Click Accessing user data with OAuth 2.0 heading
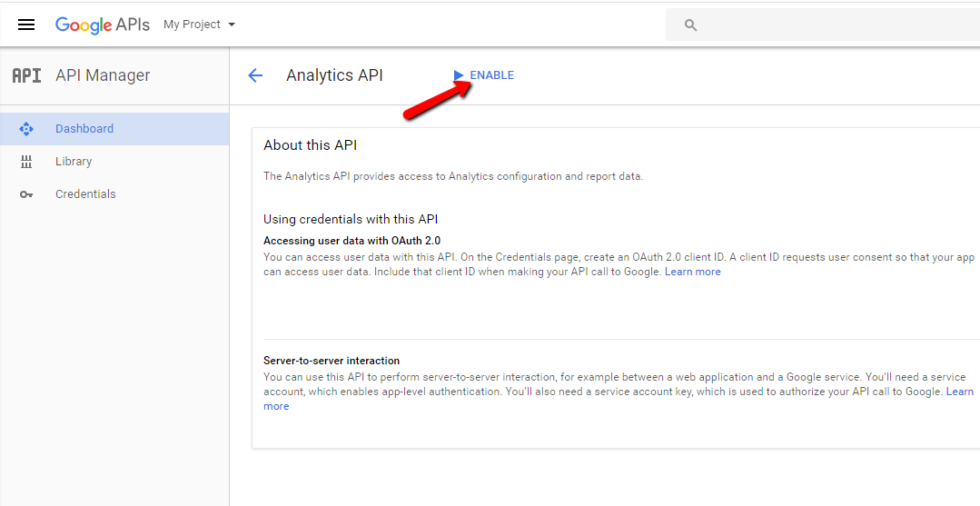Image resolution: width=980 pixels, height=506 pixels. point(351,240)
